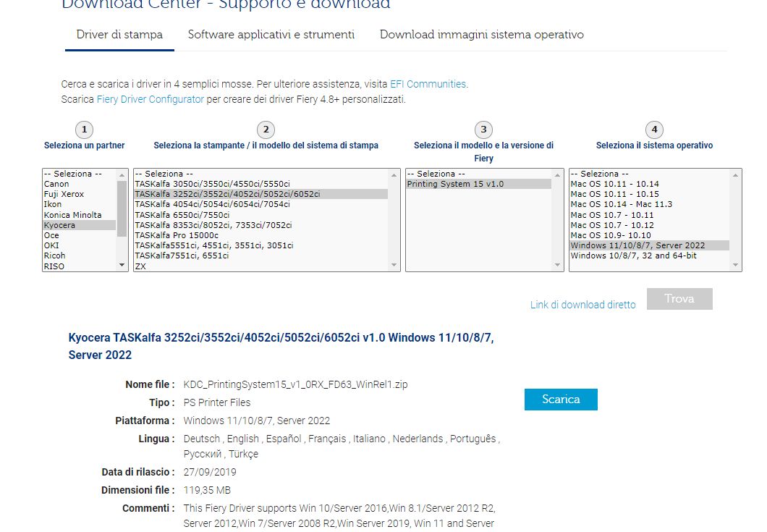
Task: Open Software applicativi e strumenti tab
Action: (x=271, y=35)
